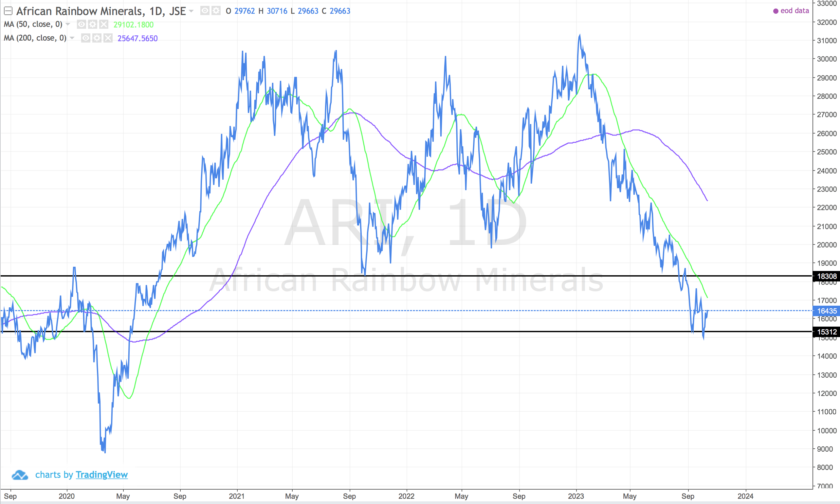Screen dimensions: 840x504
Task: Expand the MA (50, close, 0) dropdown arrow
Action: click(67, 25)
